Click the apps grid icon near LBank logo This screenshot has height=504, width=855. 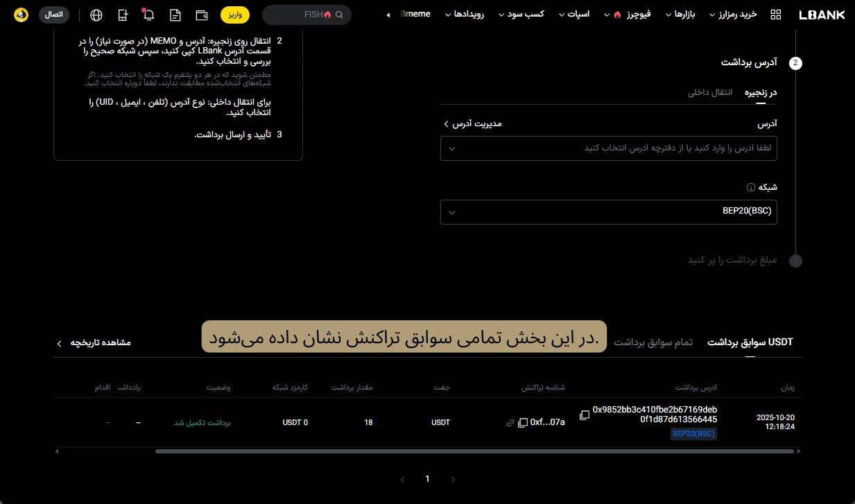(x=776, y=15)
